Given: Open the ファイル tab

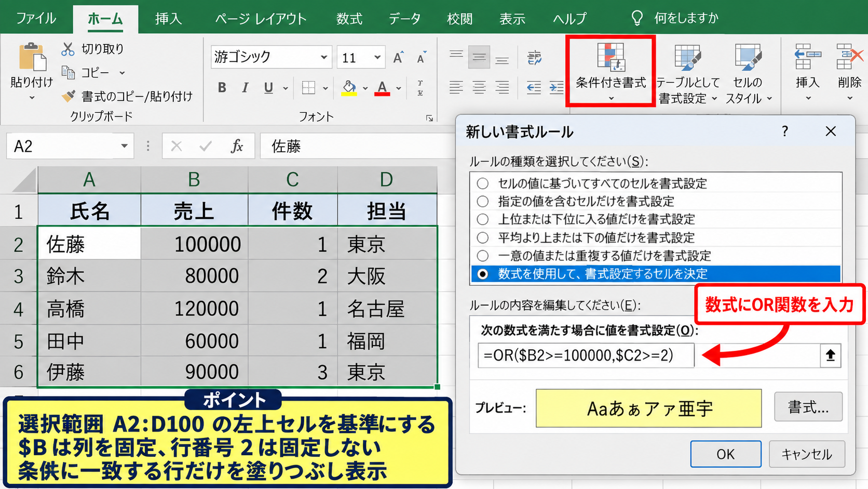Looking at the screenshot, I should pos(36,19).
